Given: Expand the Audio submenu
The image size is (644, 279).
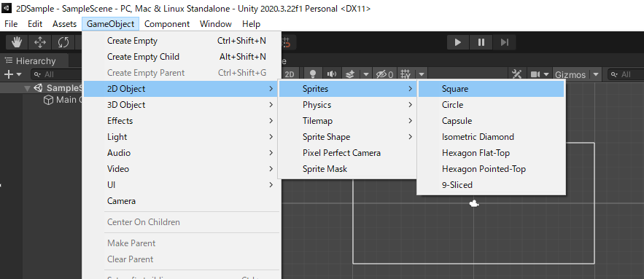Looking at the screenshot, I should click(x=182, y=153).
